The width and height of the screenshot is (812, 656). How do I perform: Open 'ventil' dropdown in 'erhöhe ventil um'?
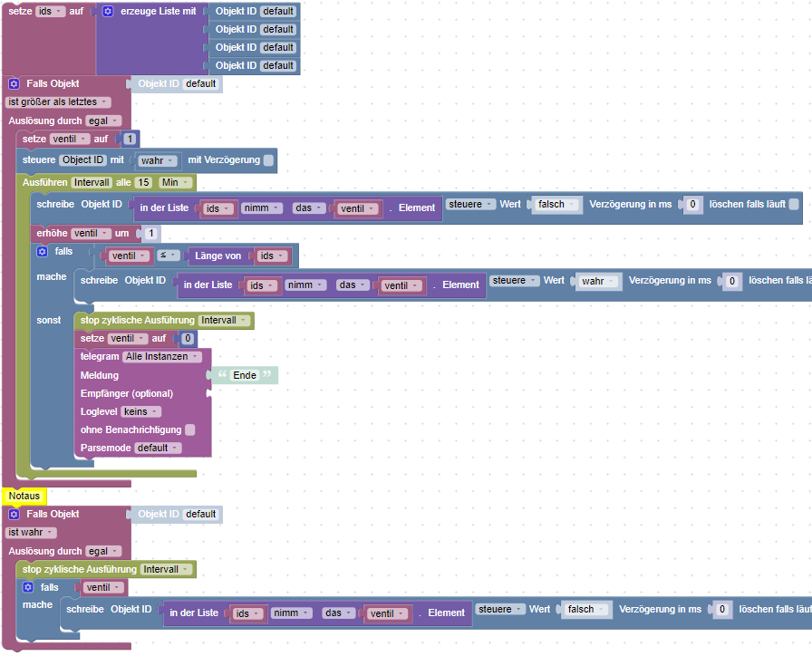(91, 234)
